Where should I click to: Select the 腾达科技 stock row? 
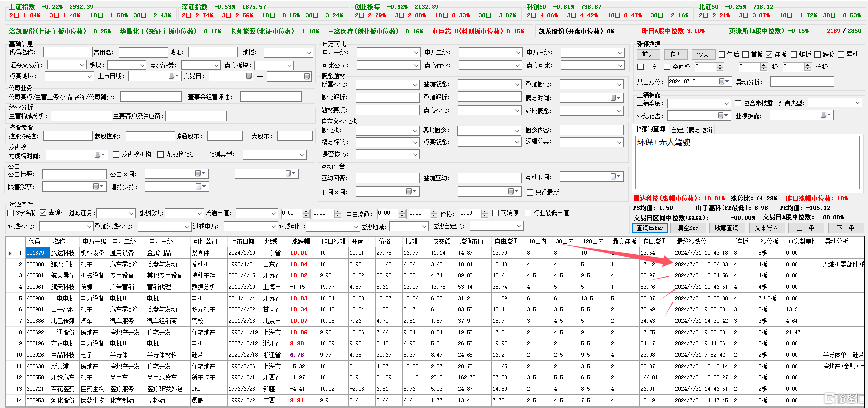click(x=434, y=253)
